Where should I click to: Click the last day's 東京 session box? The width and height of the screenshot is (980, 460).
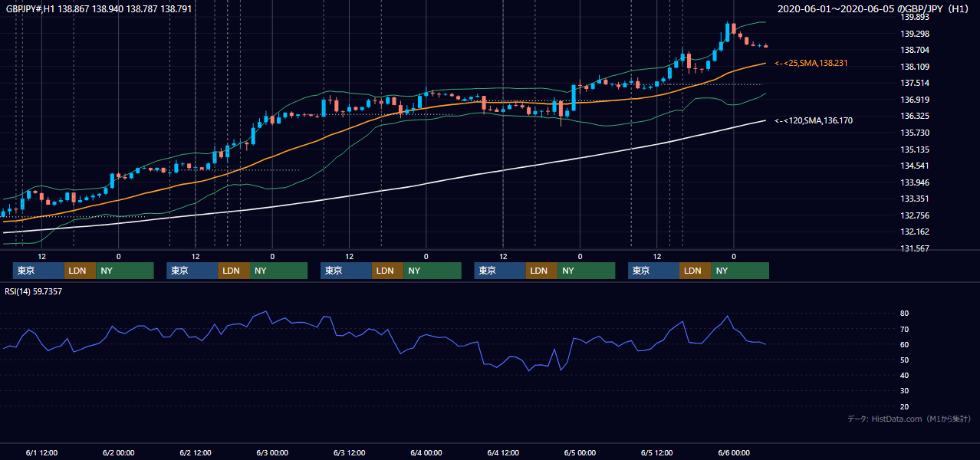click(x=653, y=271)
